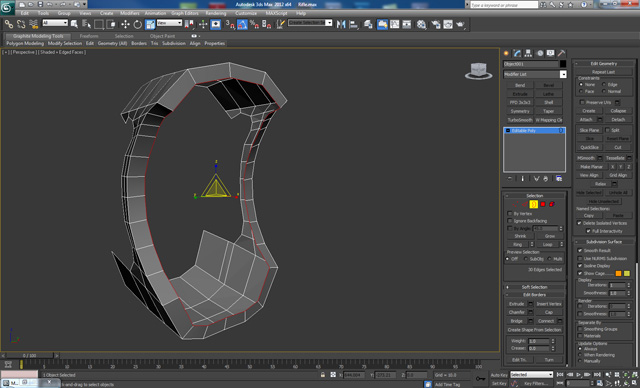Click the ViewCube in the viewport
Screen dimensions: 640x388
tap(478, 71)
